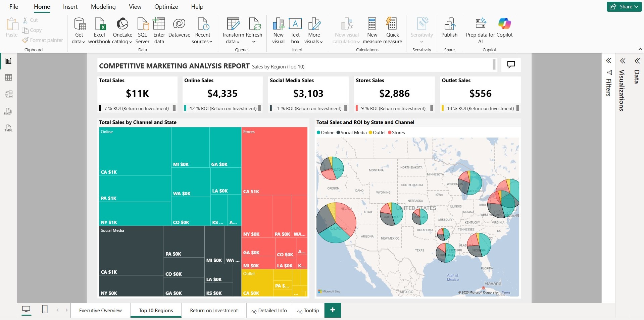The image size is (644, 320).
Task: Click the Share button
Action: click(624, 7)
